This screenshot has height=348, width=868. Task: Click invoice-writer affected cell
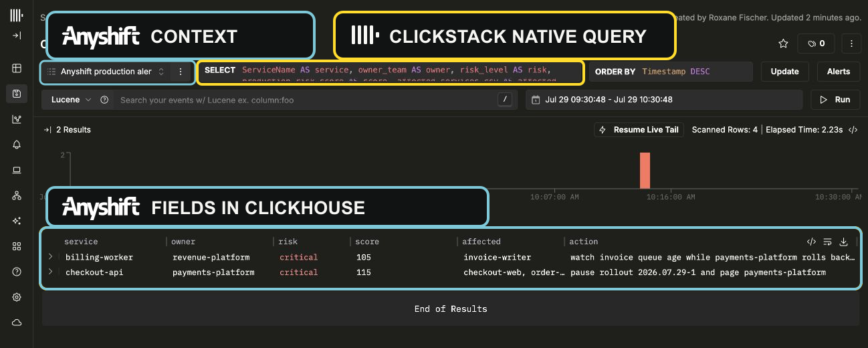(x=497, y=257)
